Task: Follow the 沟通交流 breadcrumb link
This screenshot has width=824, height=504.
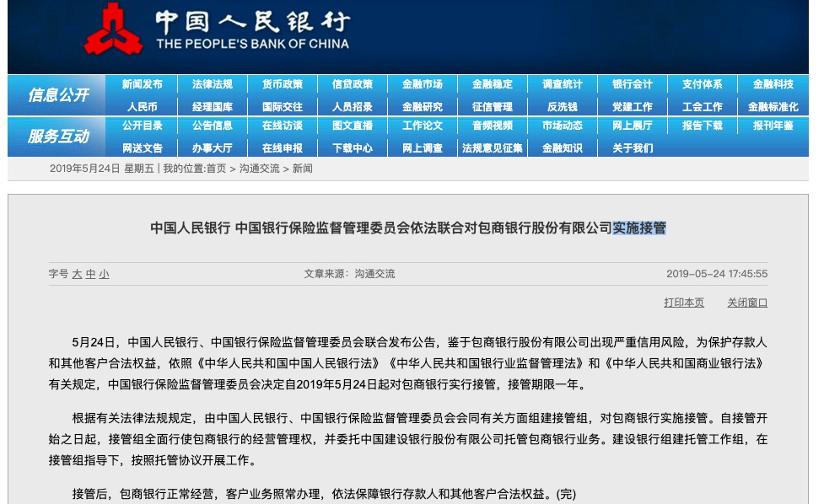Action: click(x=260, y=169)
